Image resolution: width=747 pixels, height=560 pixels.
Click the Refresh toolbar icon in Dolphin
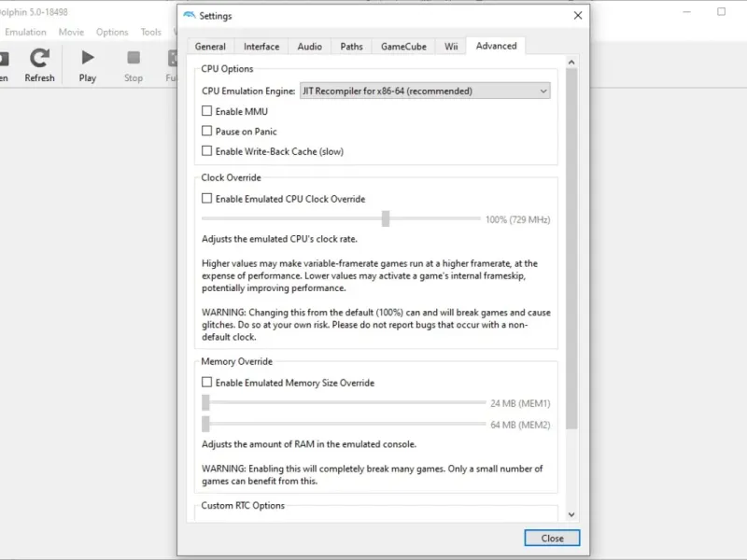[x=39, y=65]
